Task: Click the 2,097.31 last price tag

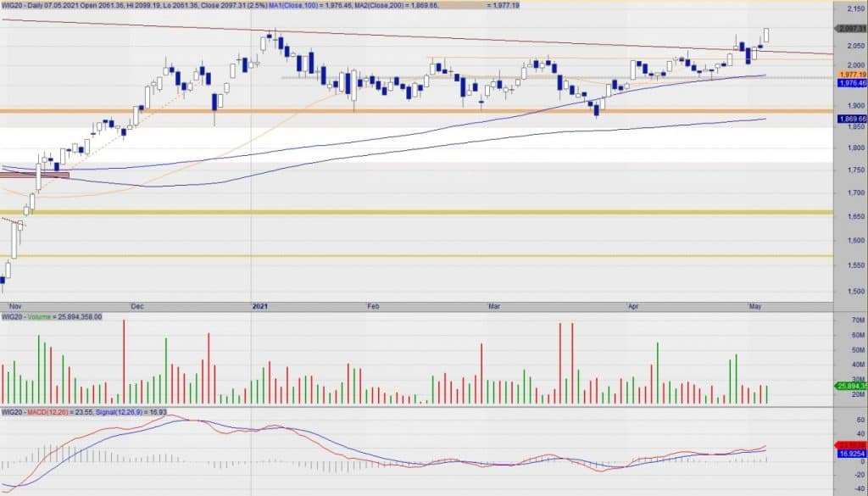Action: pyautogui.click(x=850, y=29)
